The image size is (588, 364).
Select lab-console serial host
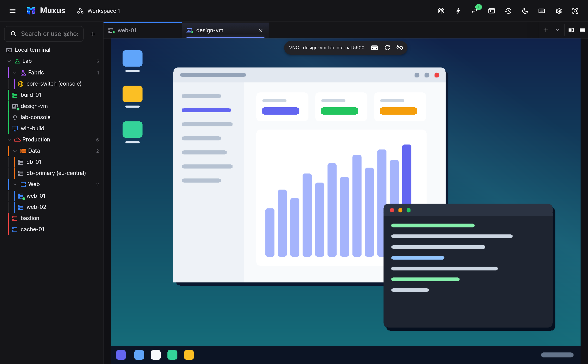[52, 117]
